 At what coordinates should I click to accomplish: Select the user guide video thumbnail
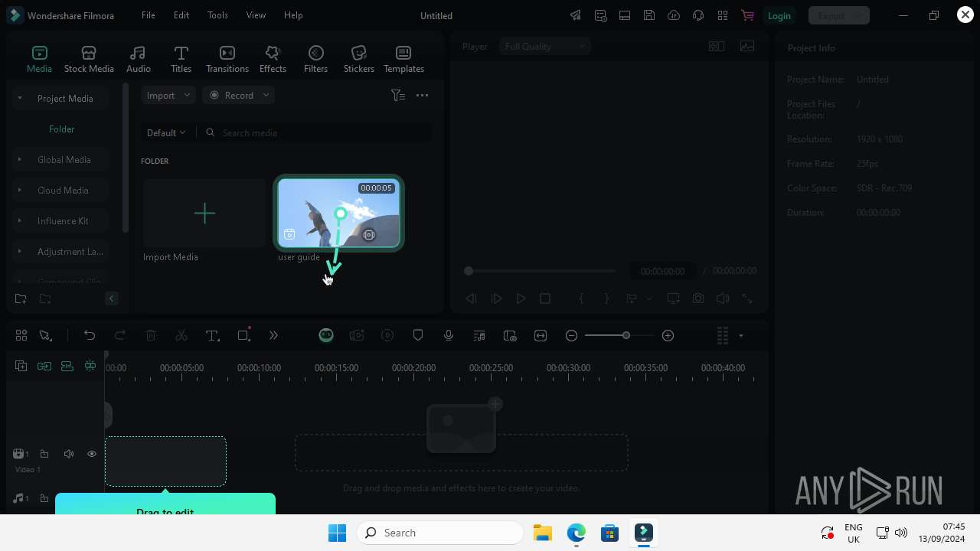(x=338, y=213)
